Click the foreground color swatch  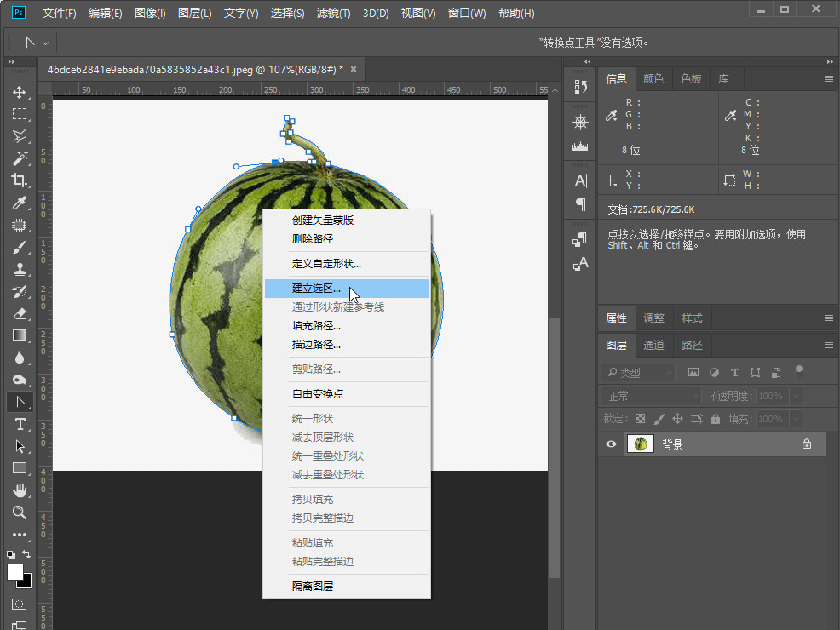15,573
